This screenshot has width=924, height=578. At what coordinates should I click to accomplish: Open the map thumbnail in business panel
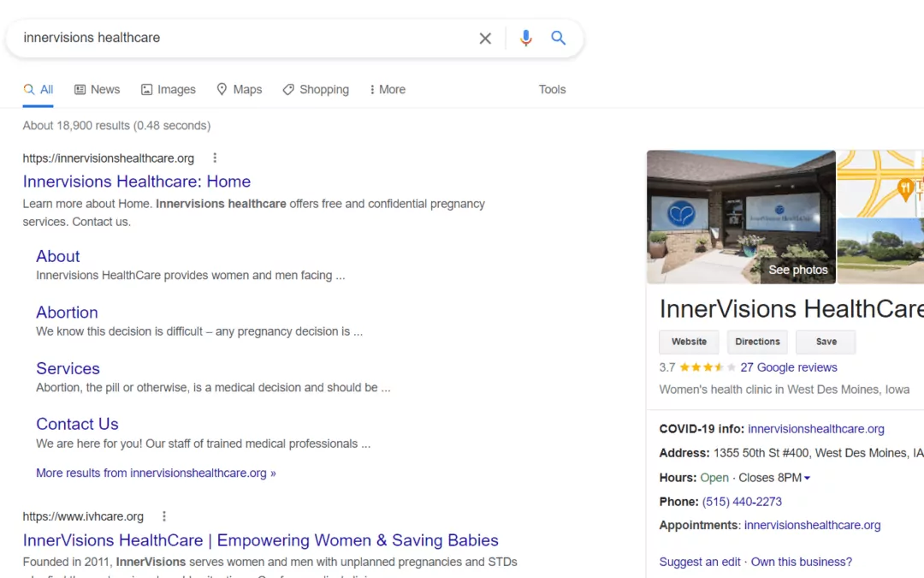(x=880, y=183)
